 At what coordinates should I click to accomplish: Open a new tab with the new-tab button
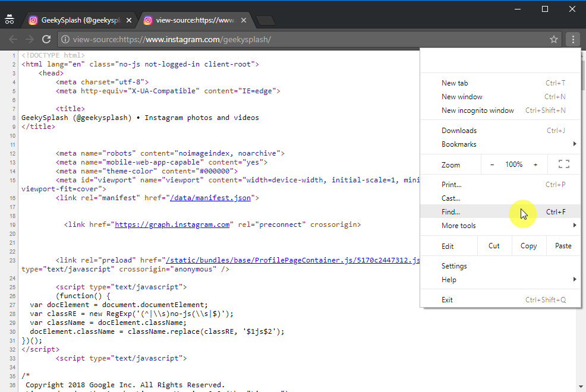(266, 21)
